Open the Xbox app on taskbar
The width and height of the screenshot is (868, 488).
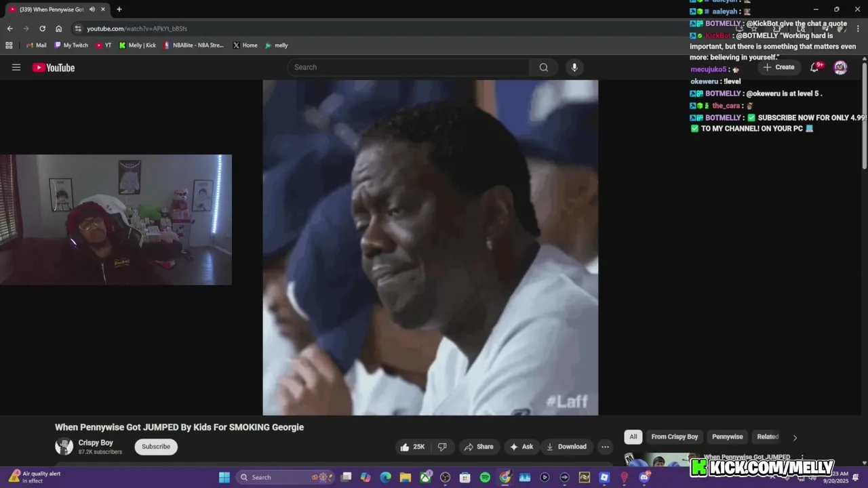(425, 477)
